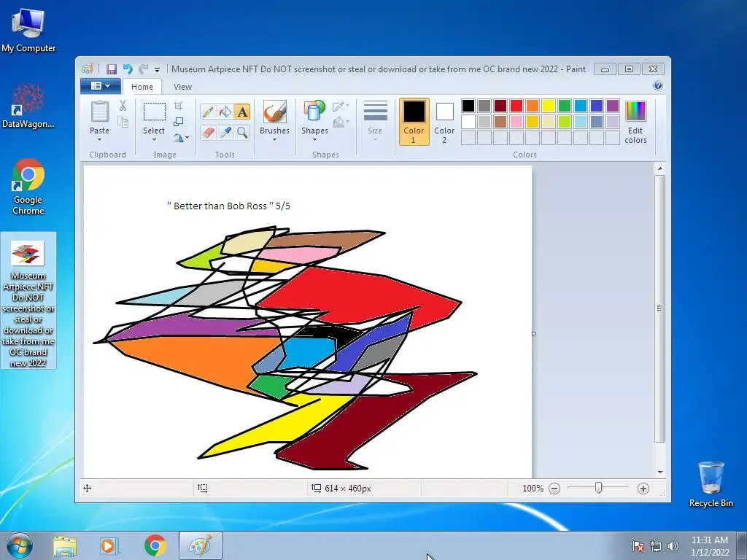747x560 pixels.
Task: Open the Paint application menu button
Action: [100, 86]
